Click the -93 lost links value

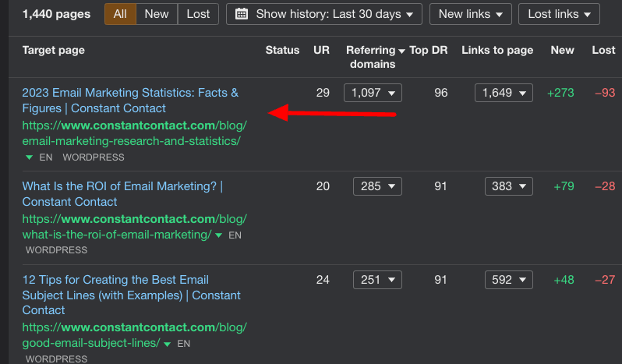pos(605,93)
